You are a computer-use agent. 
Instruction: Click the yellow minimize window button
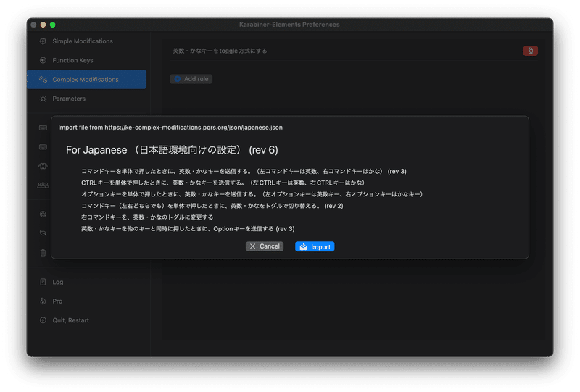click(x=43, y=25)
